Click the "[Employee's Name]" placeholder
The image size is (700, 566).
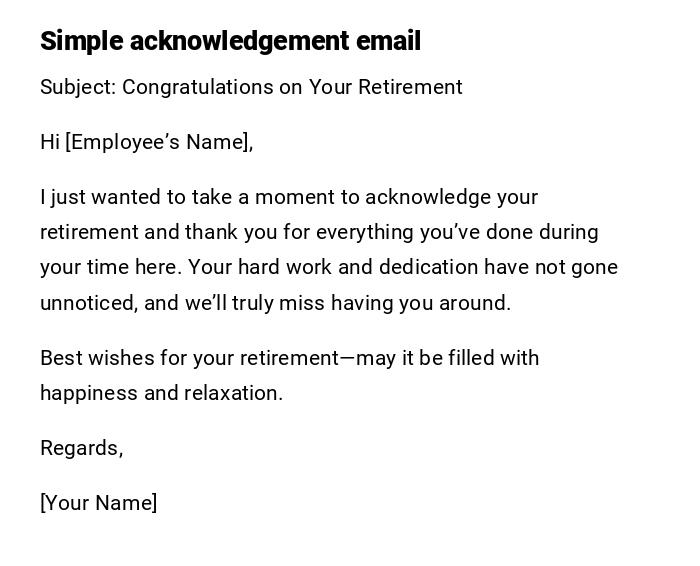(159, 142)
